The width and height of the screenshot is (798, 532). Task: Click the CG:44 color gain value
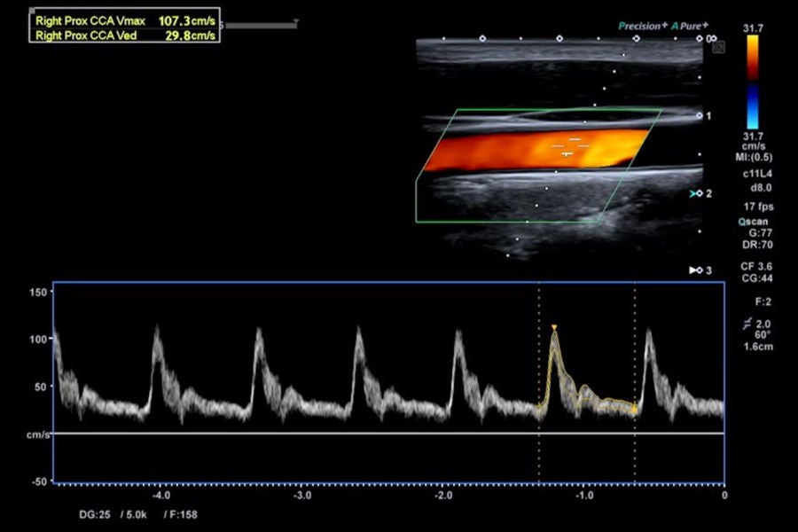pos(757,278)
